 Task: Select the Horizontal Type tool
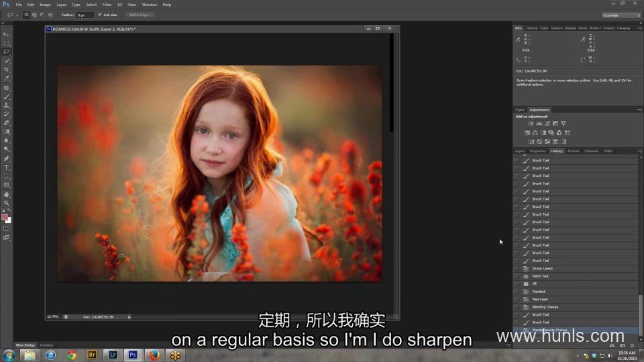click(x=6, y=168)
